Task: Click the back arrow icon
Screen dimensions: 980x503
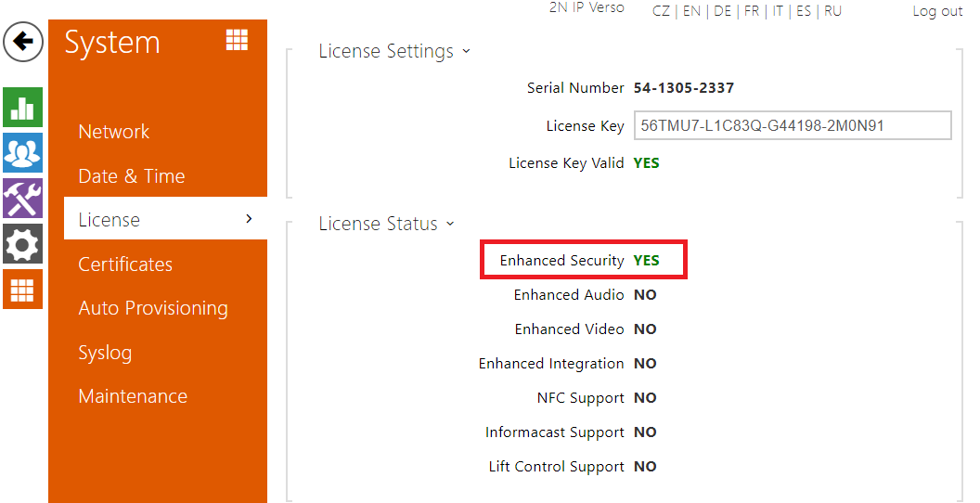Action: click(23, 43)
